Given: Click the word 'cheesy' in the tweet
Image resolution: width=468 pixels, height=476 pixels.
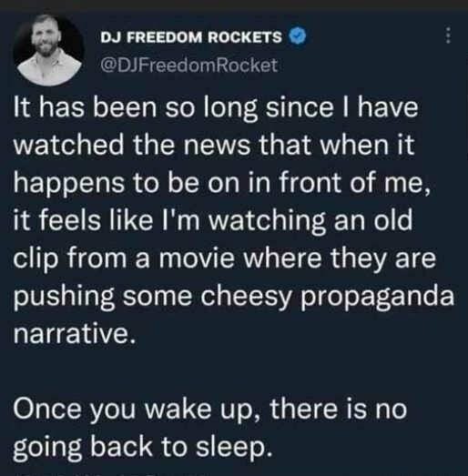Looking at the screenshot, I should 246,297.
